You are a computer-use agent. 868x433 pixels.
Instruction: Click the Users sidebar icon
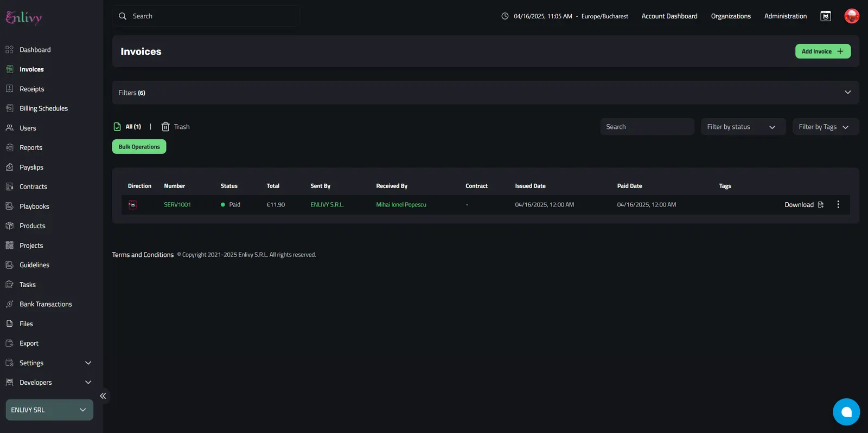click(9, 128)
